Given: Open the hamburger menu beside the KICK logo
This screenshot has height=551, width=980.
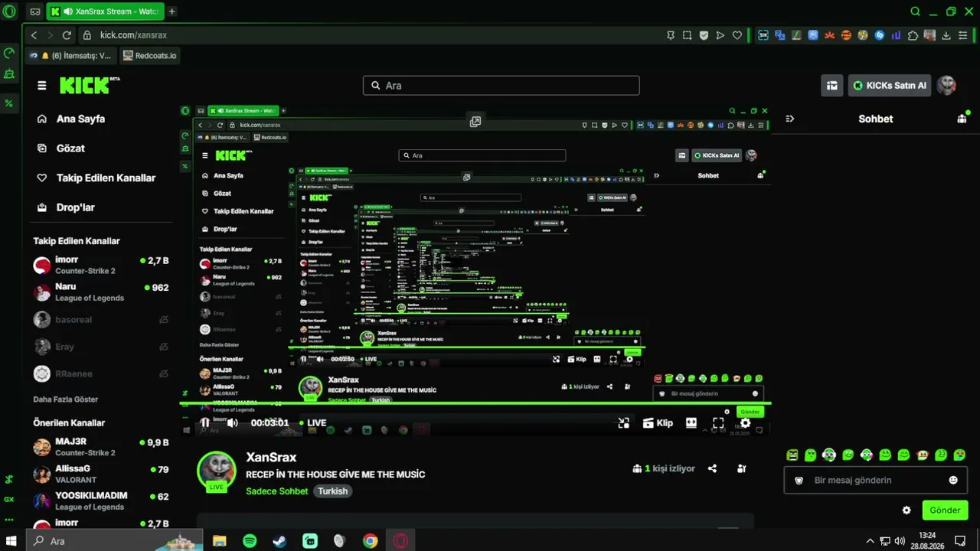Looking at the screenshot, I should 42,86.
